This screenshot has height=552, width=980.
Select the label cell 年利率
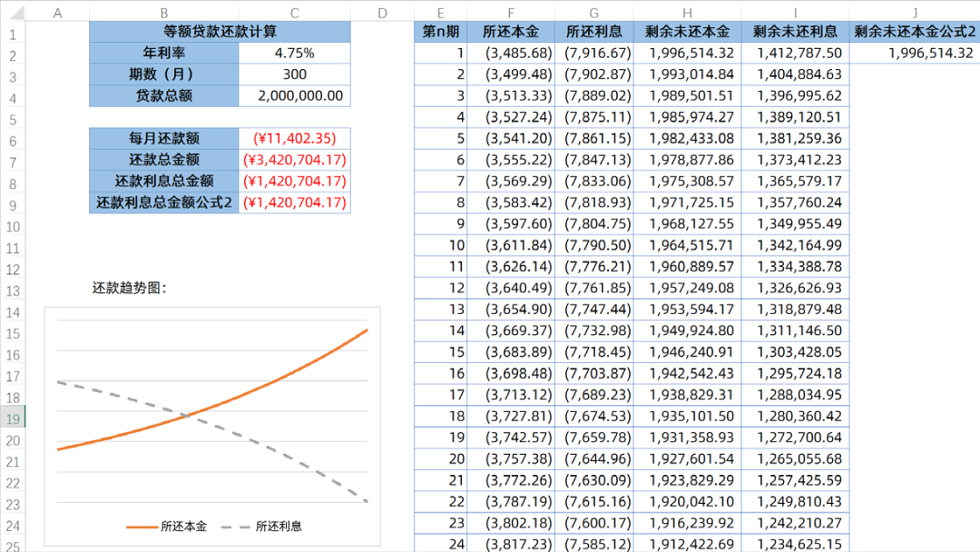(163, 54)
